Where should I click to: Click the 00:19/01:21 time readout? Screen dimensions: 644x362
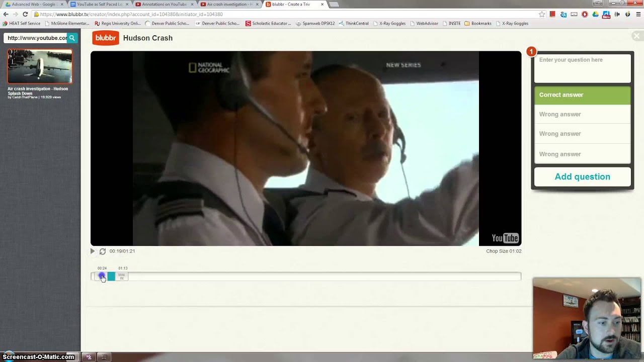click(122, 251)
